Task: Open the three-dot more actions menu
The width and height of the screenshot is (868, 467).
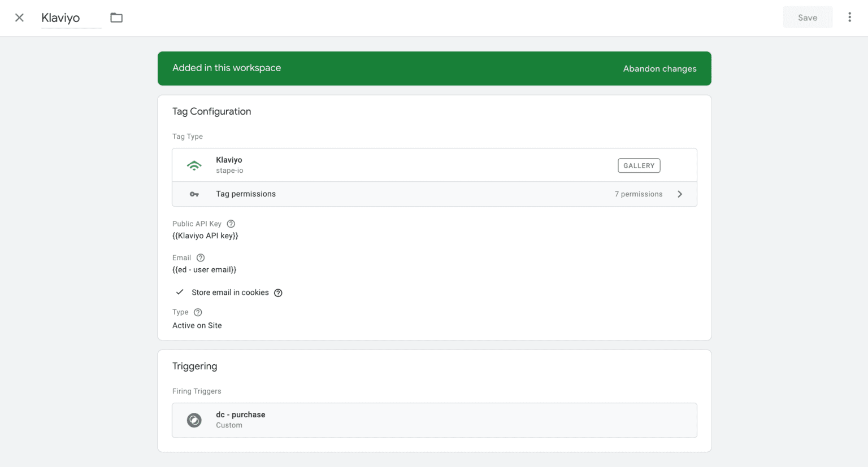Action: pos(849,18)
